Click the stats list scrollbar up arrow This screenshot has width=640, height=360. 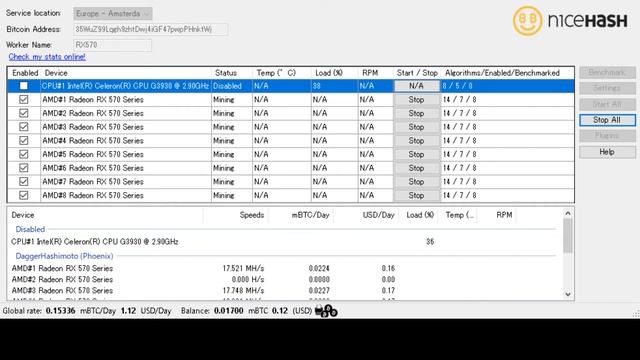coord(568,213)
